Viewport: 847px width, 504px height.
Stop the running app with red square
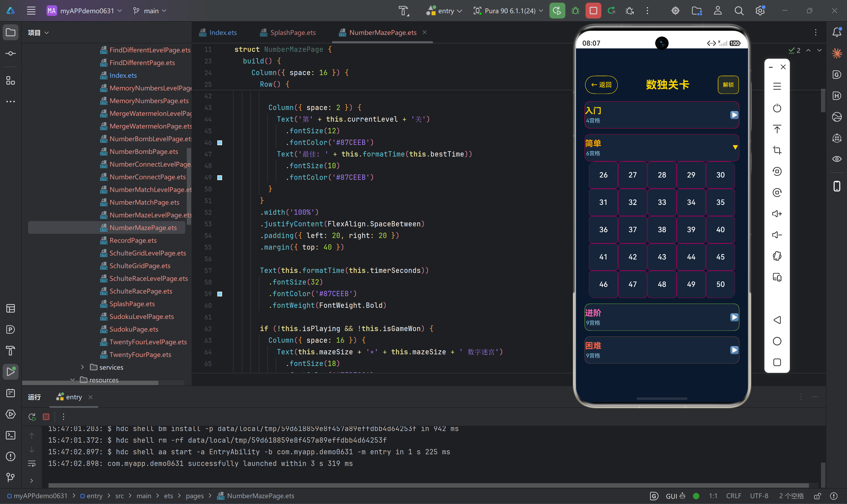coord(593,11)
